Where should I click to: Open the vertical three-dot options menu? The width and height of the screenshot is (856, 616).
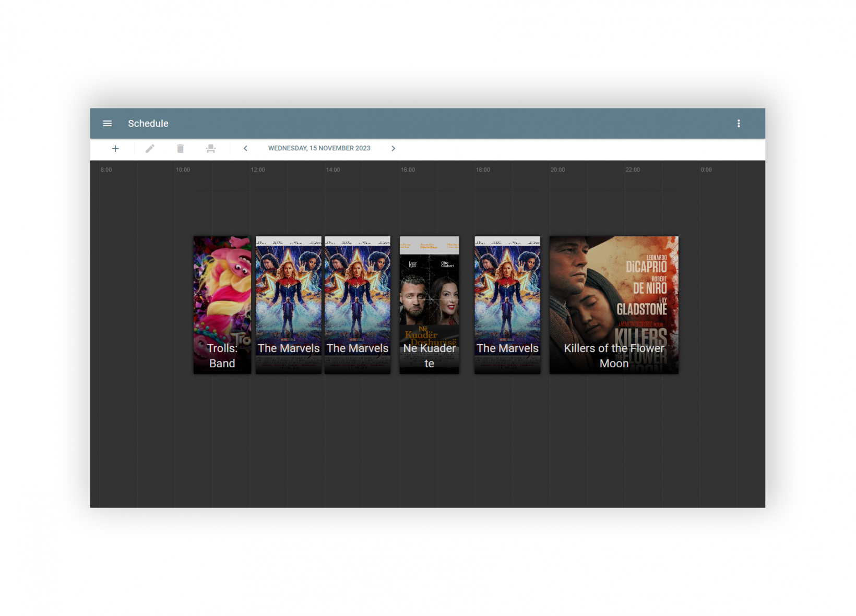(x=739, y=124)
